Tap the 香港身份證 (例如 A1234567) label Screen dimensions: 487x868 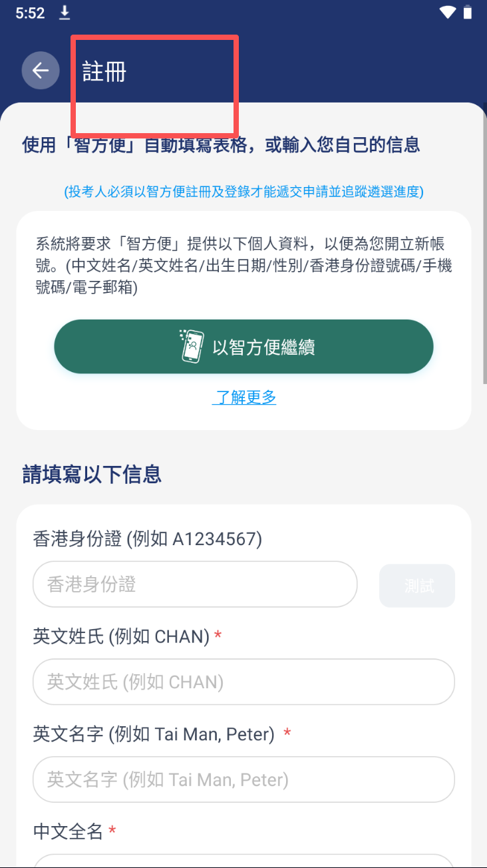(x=148, y=539)
